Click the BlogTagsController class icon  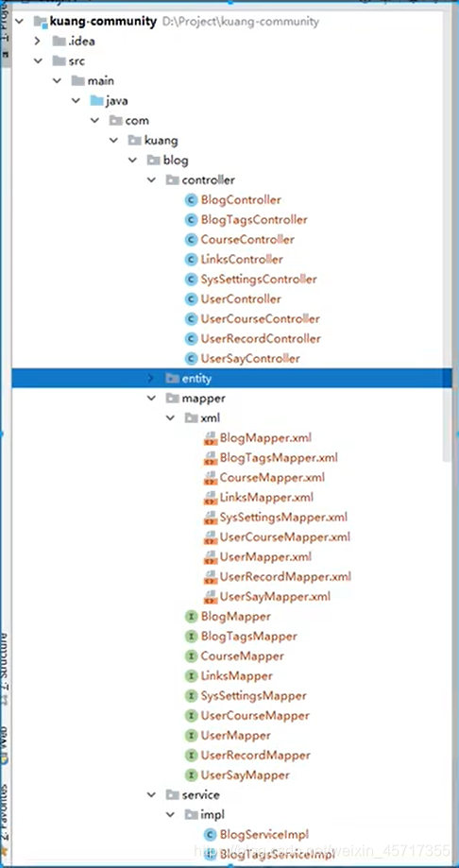tap(191, 220)
